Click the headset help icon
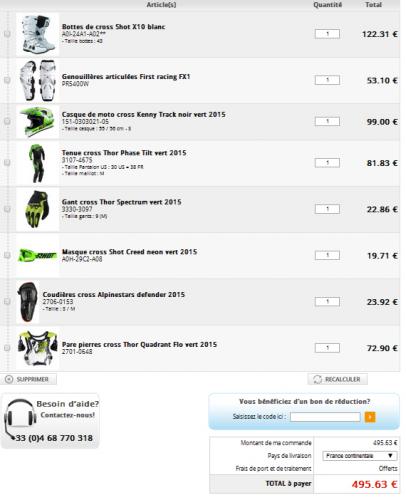 pyautogui.click(x=20, y=418)
